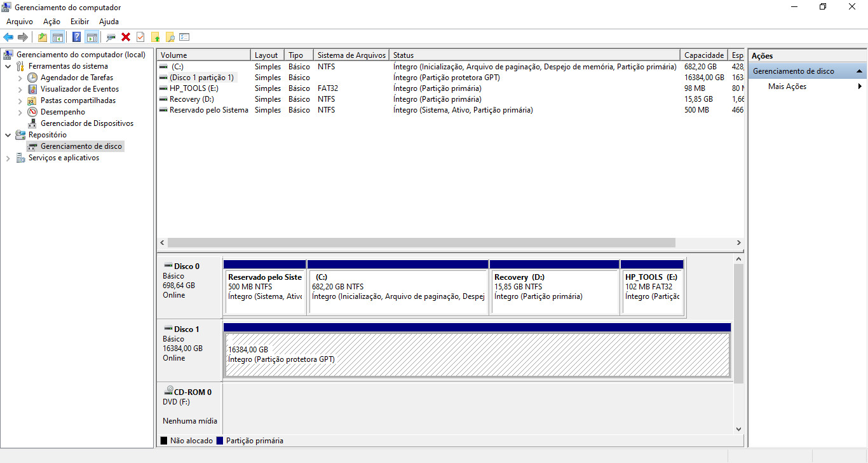Click the checklist settings toolbar icon
This screenshot has height=463, width=868.
tap(184, 37)
